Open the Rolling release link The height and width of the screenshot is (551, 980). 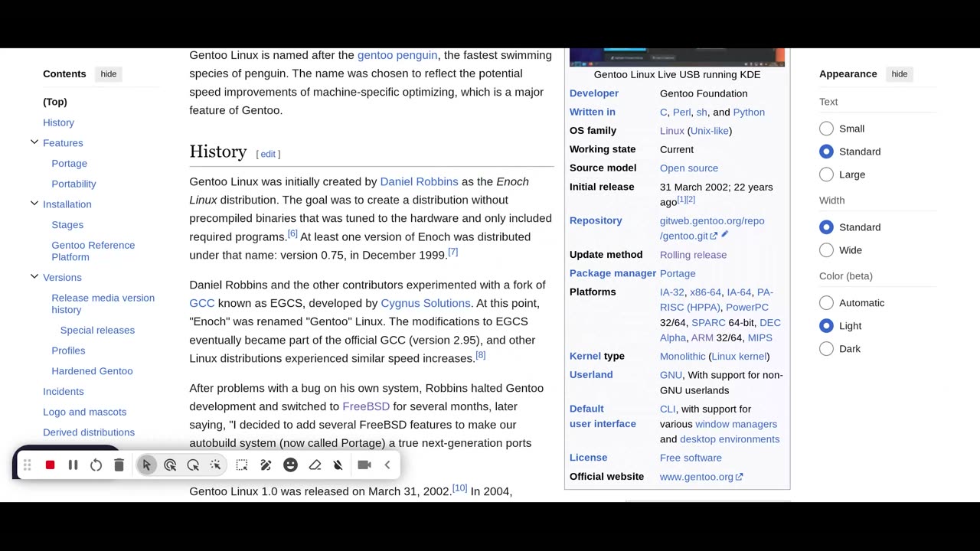pos(693,255)
